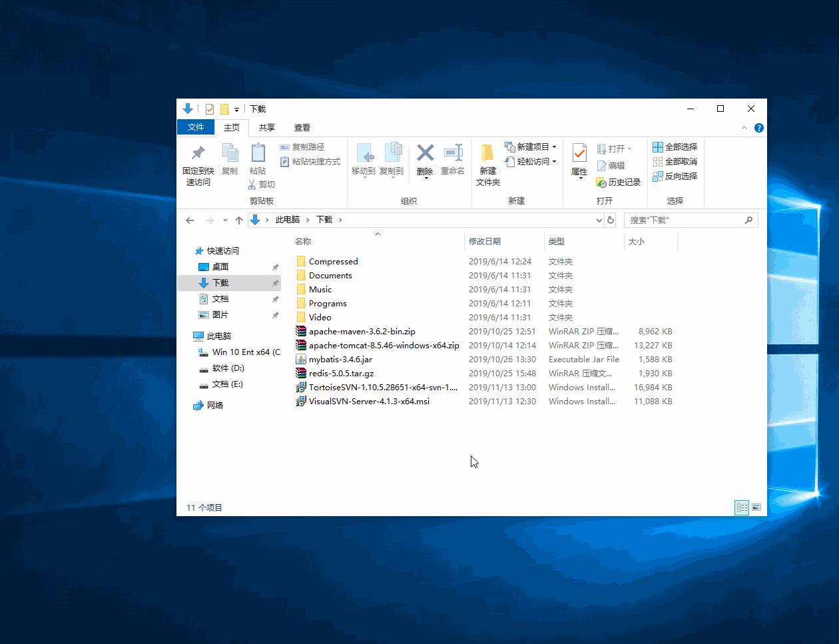Expand the address bar history dropdown
The image size is (839, 644).
(599, 220)
